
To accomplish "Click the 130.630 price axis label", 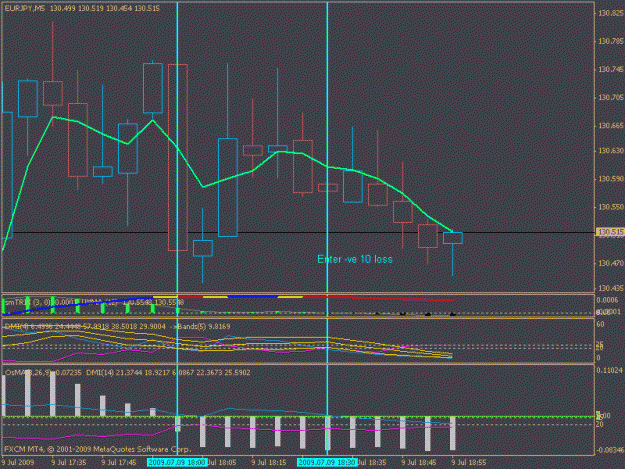I will (611, 151).
